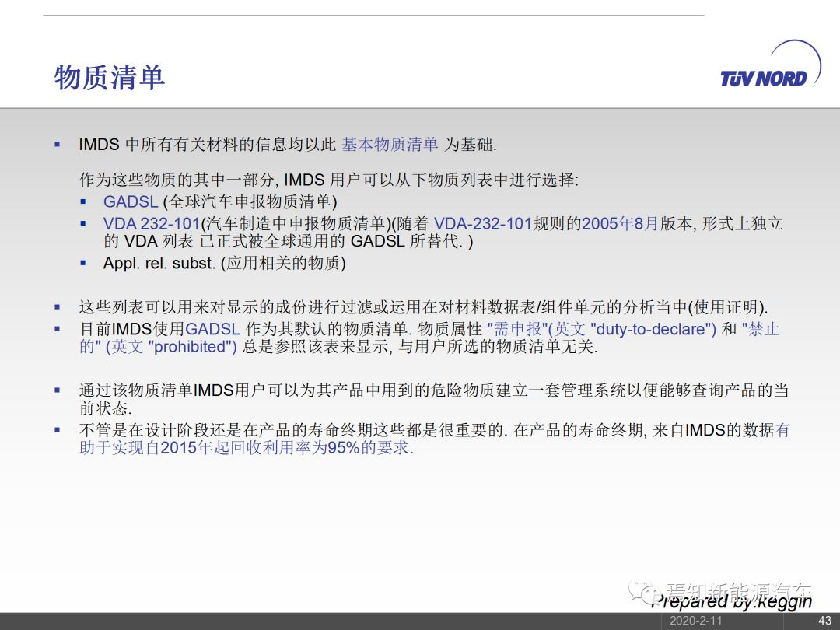Click GADSL link in 全球汽车申报物质清单 item
The image size is (840, 630).
[131, 202]
